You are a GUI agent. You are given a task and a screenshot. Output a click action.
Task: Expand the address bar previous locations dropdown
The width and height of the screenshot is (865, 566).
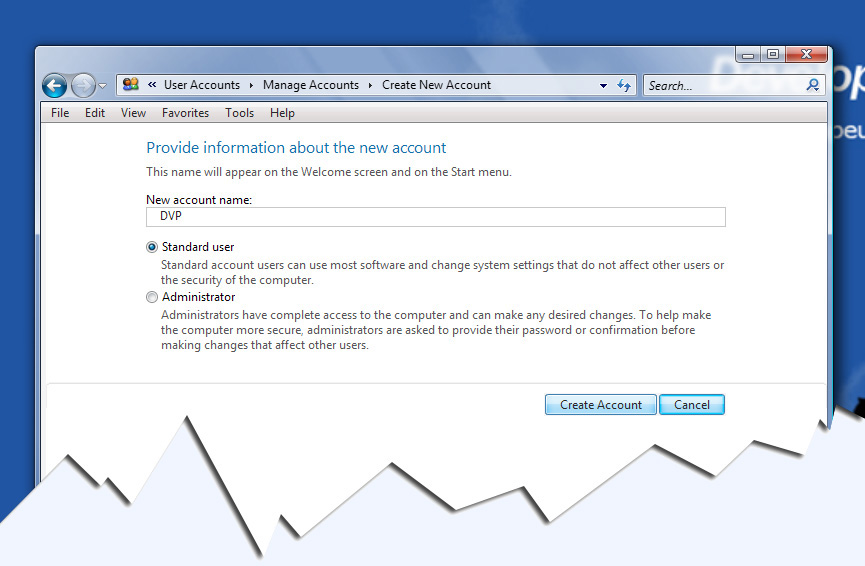(603, 86)
